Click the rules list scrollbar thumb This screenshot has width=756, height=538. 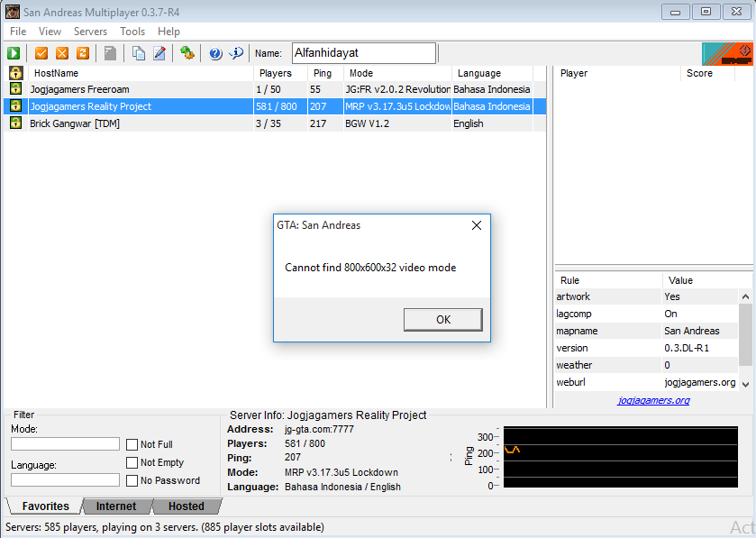pyautogui.click(x=745, y=335)
